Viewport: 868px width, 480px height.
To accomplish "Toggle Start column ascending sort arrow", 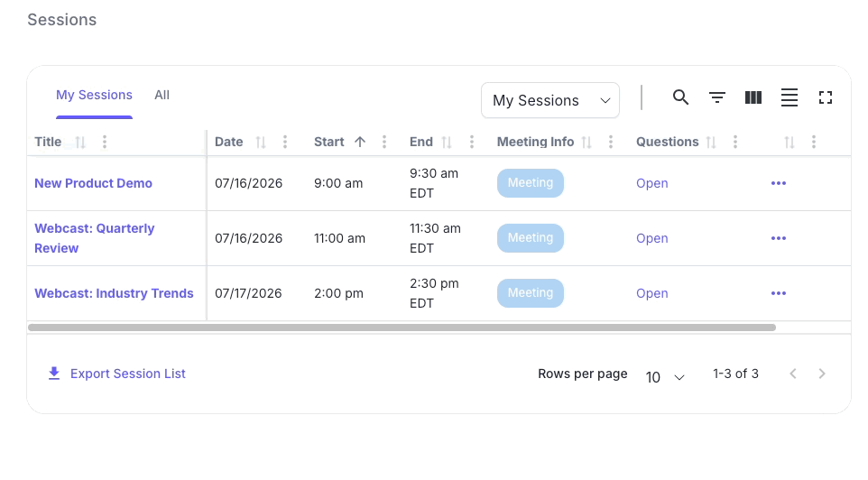I will tap(360, 142).
